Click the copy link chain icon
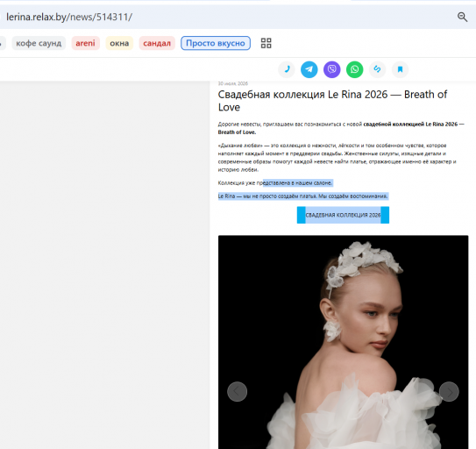Screen dimensions: 476x449 coord(377,69)
